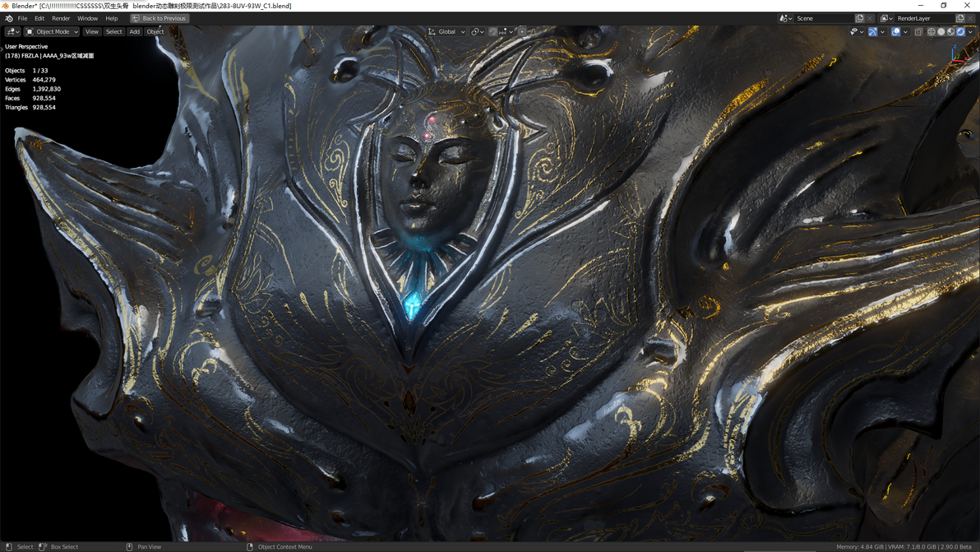The image size is (980, 552).
Task: Select solid viewport shading
Action: pos(941,31)
